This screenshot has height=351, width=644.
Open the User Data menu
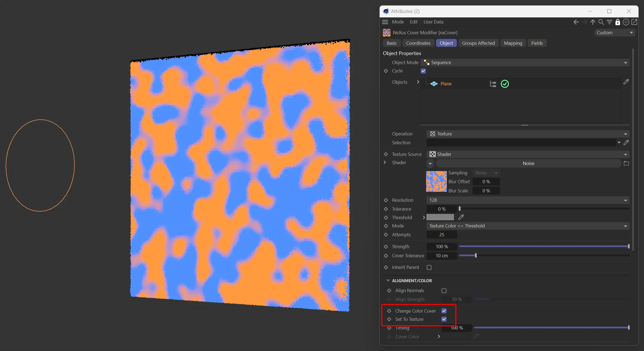click(433, 22)
